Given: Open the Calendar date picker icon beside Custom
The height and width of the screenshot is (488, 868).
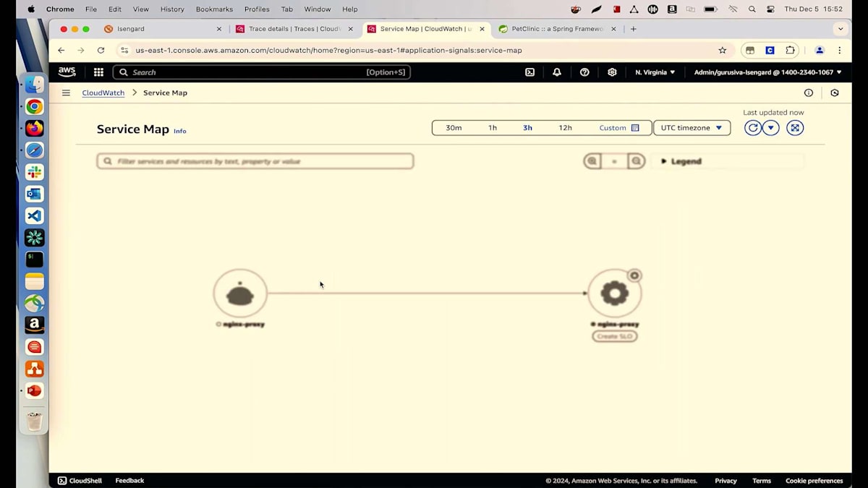Looking at the screenshot, I should coord(635,128).
